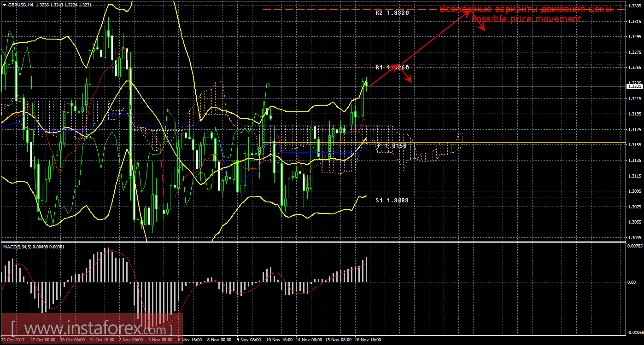This screenshot has width=644, height=345.
Task: Click the 'Possible price movement' text label
Action: click(x=526, y=19)
